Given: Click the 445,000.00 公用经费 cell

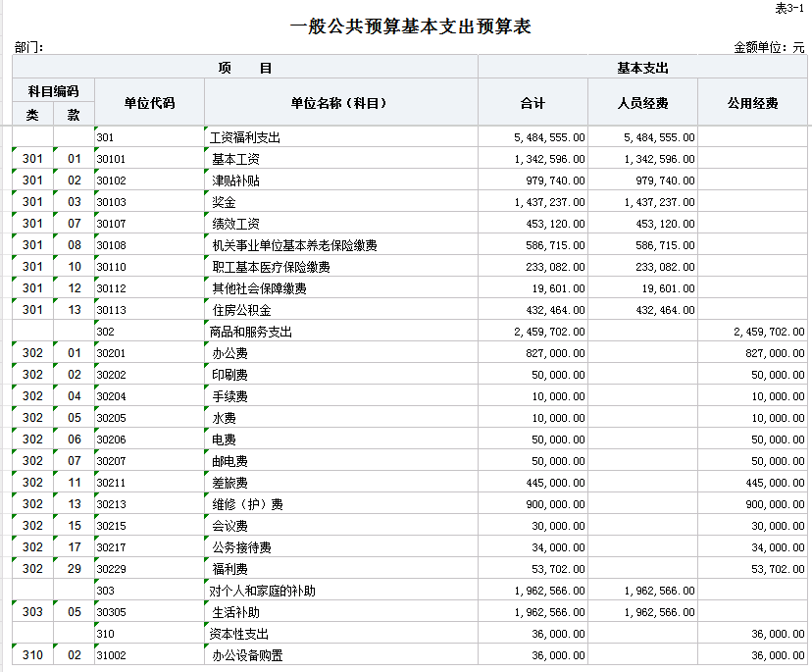Looking at the screenshot, I should click(x=752, y=483).
